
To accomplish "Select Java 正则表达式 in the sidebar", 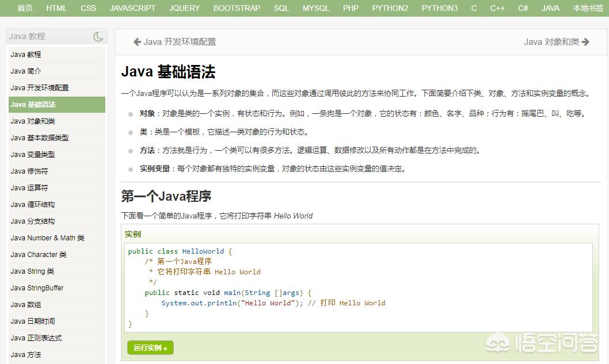I will point(57,338).
